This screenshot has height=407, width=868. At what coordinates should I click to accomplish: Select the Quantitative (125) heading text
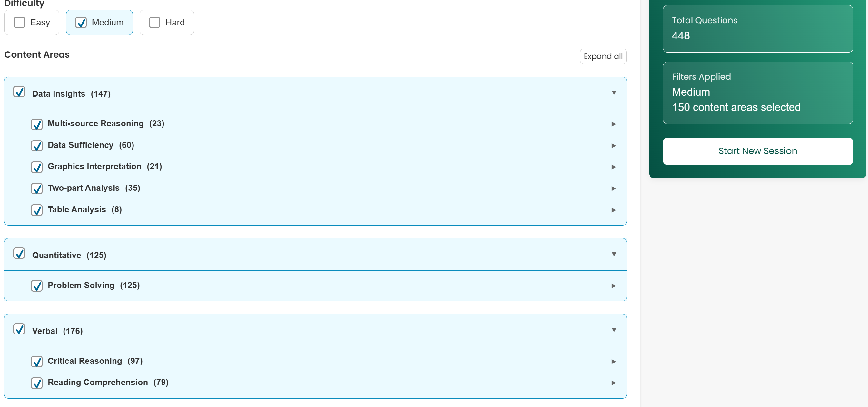[69, 255]
